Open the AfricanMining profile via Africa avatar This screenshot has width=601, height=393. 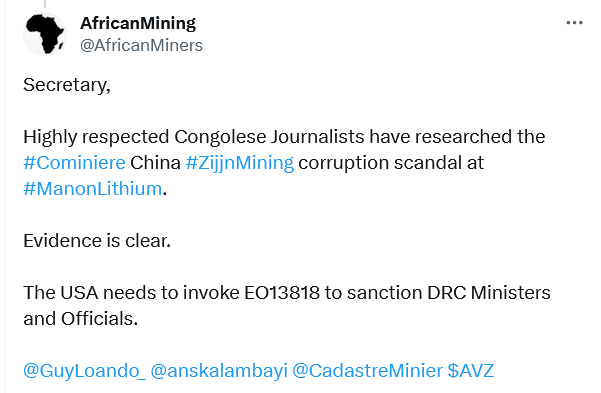point(45,34)
